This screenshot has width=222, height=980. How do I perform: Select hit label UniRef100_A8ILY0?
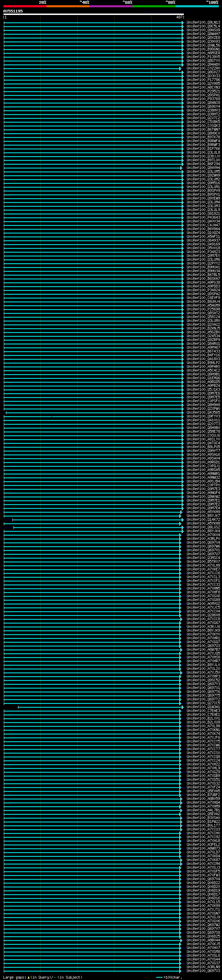click(203, 439)
